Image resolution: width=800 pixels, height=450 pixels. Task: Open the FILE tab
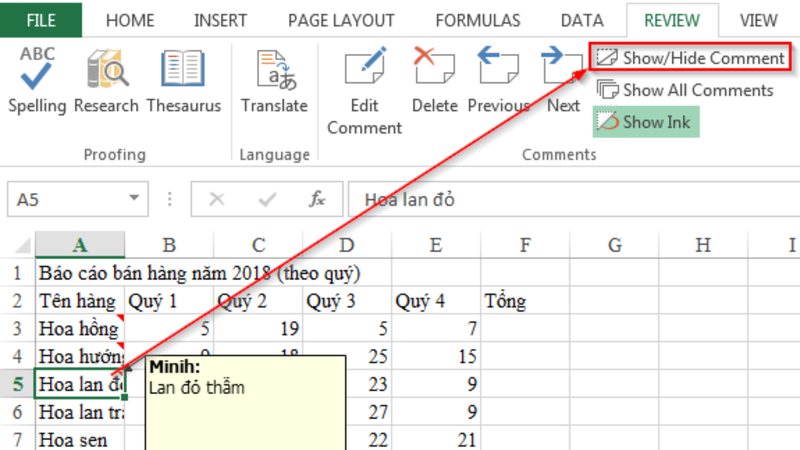(41, 20)
